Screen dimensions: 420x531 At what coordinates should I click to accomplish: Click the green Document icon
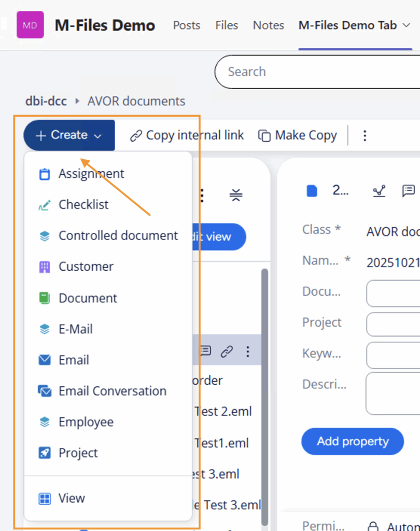point(45,298)
